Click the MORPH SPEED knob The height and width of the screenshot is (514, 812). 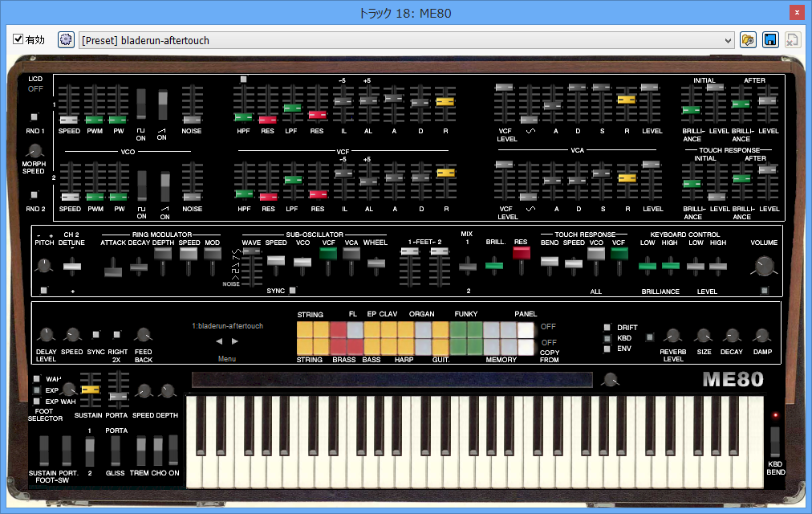[x=35, y=151]
